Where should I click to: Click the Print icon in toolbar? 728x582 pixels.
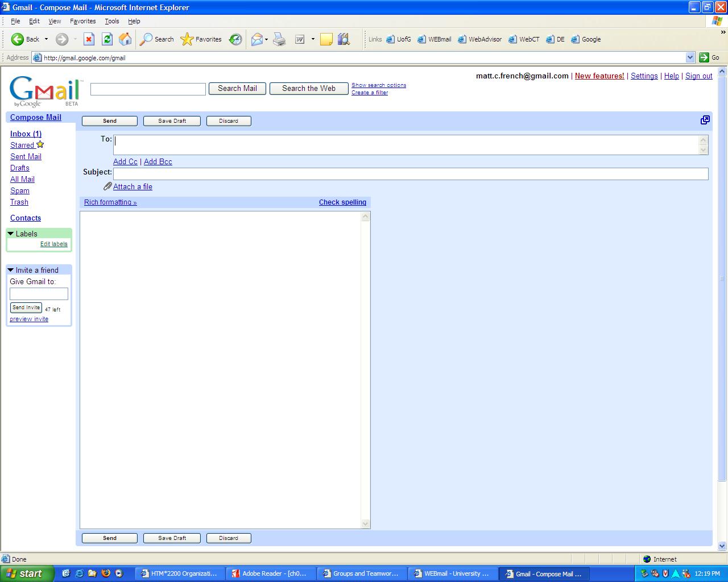click(x=279, y=39)
